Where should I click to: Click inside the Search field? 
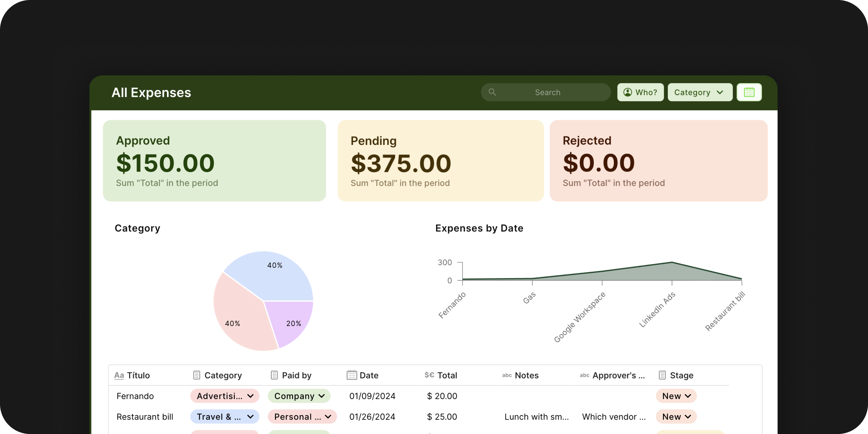point(547,92)
